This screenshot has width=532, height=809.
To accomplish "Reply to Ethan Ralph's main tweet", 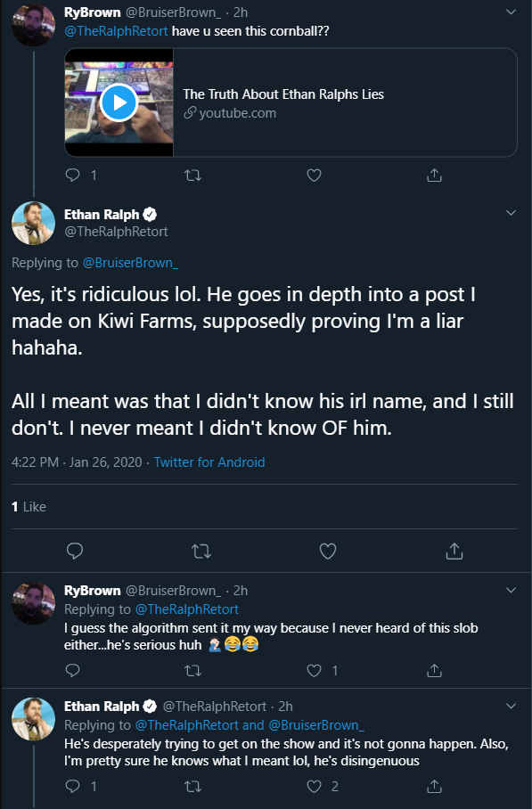I will [x=75, y=551].
